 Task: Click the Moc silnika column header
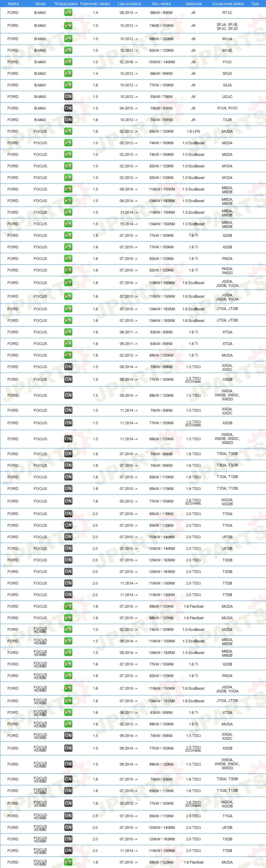[x=161, y=4]
